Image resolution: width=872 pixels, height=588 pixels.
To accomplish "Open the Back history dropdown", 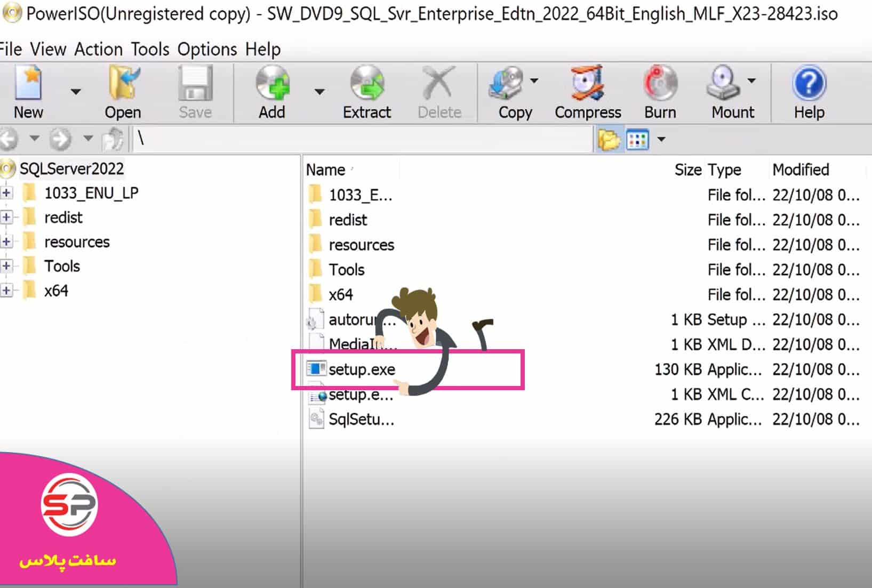I will click(34, 139).
